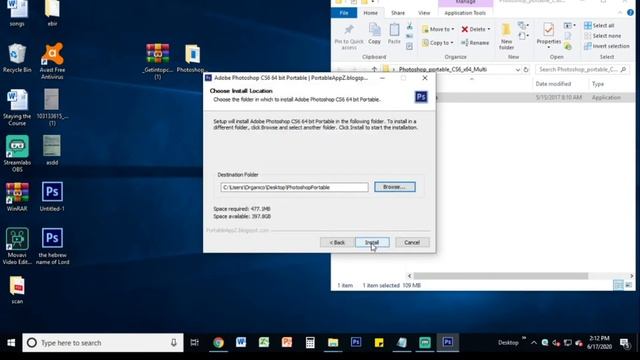
Task: Expand the Explorer address bar history dropdown
Action: click(518, 70)
